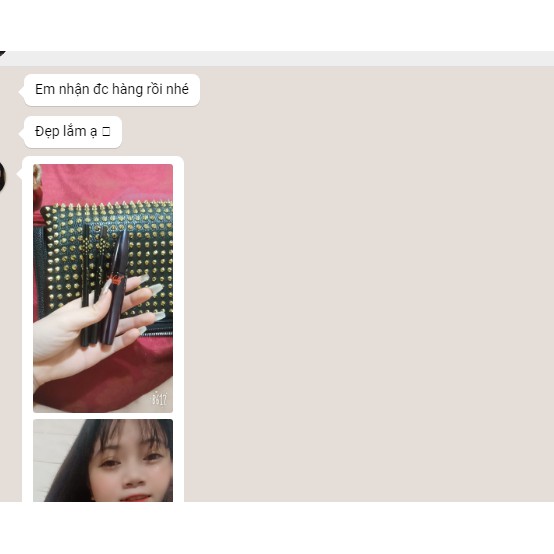The image size is (554, 554).
Task: Open the mascara product photo thumbnail
Action: (103, 288)
